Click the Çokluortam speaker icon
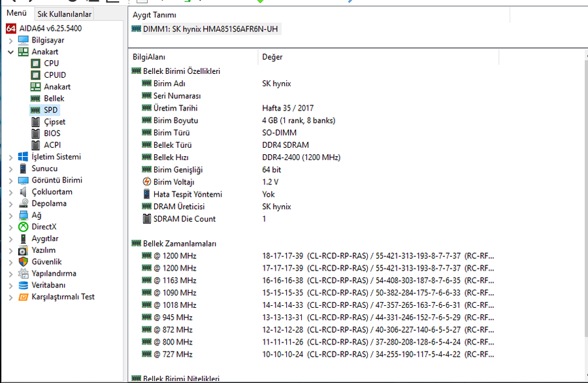 tap(24, 191)
